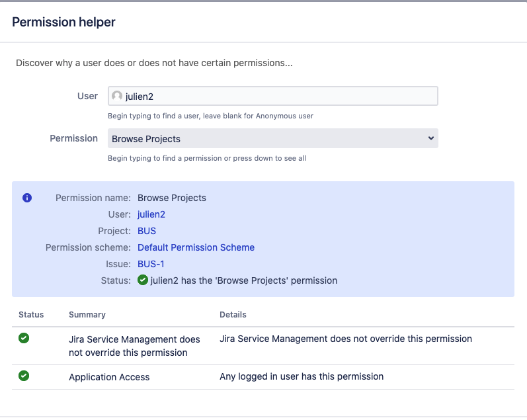Click the user avatar icon beside julien2

point(117,96)
